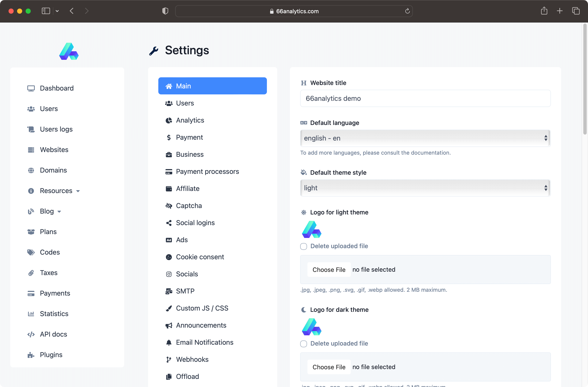Image resolution: width=588 pixels, height=387 pixels.
Task: Toggle the Delete uploaded file checkbox for light theme
Action: [x=304, y=246]
